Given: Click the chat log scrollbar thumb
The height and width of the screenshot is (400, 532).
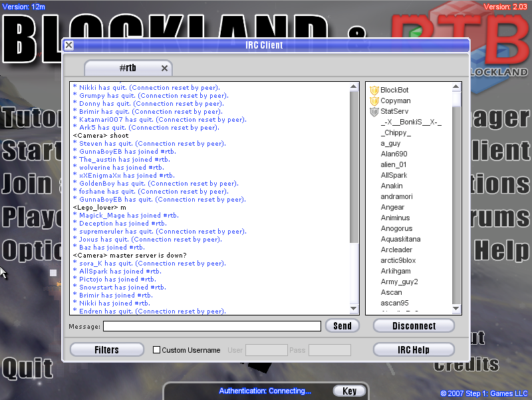Looking at the screenshot, I should click(x=354, y=274).
